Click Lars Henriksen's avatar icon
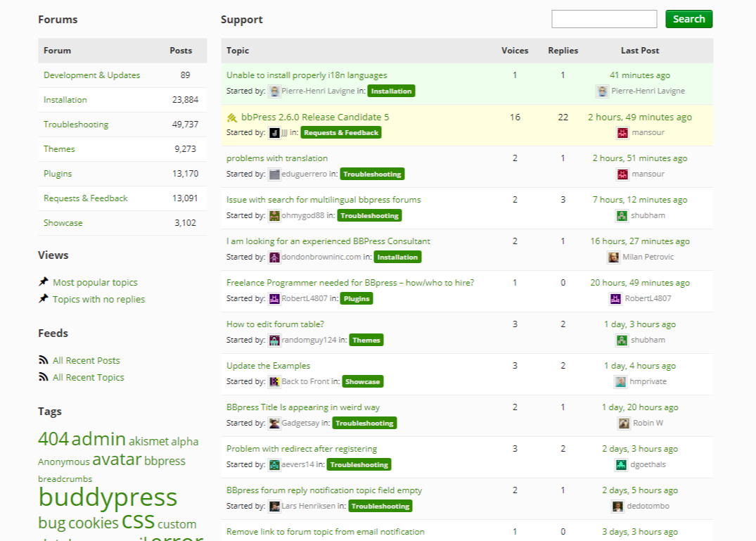Screen dimensions: 756x541 point(274,506)
